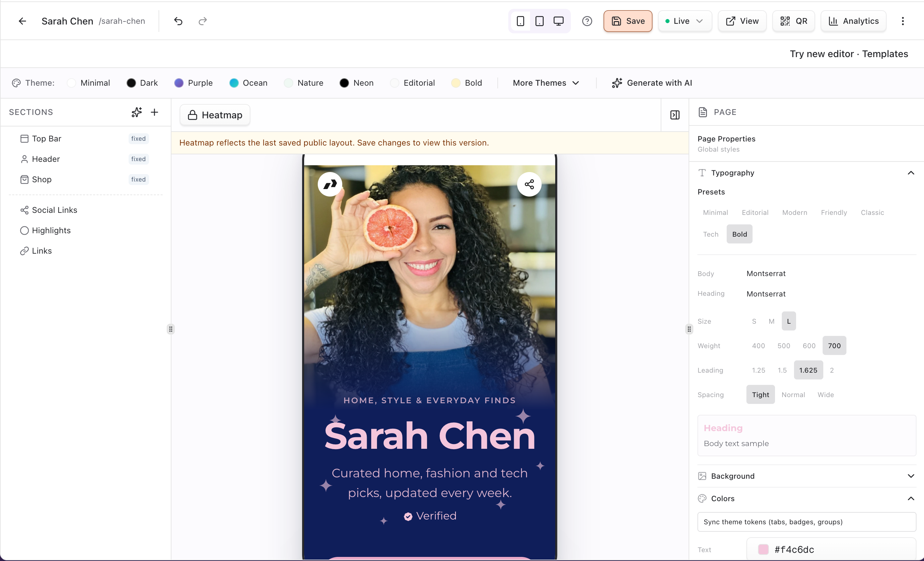Click the Highlights circle icon
Viewport: 924px width, 561px height.
[24, 231]
